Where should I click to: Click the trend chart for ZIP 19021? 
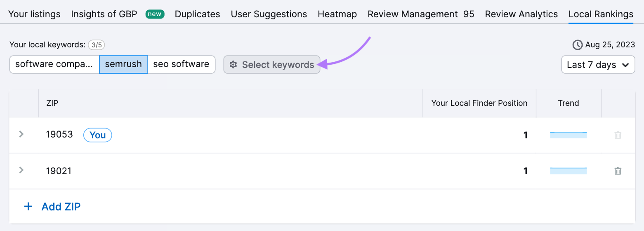pos(569,171)
